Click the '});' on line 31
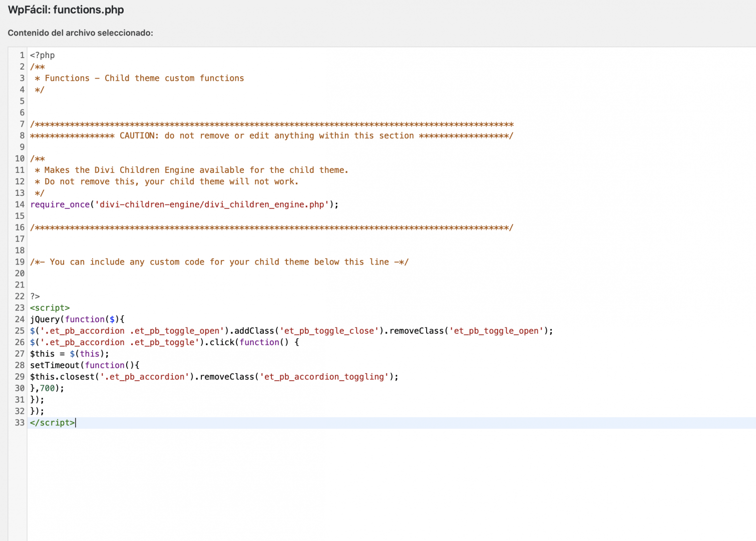 click(x=37, y=400)
